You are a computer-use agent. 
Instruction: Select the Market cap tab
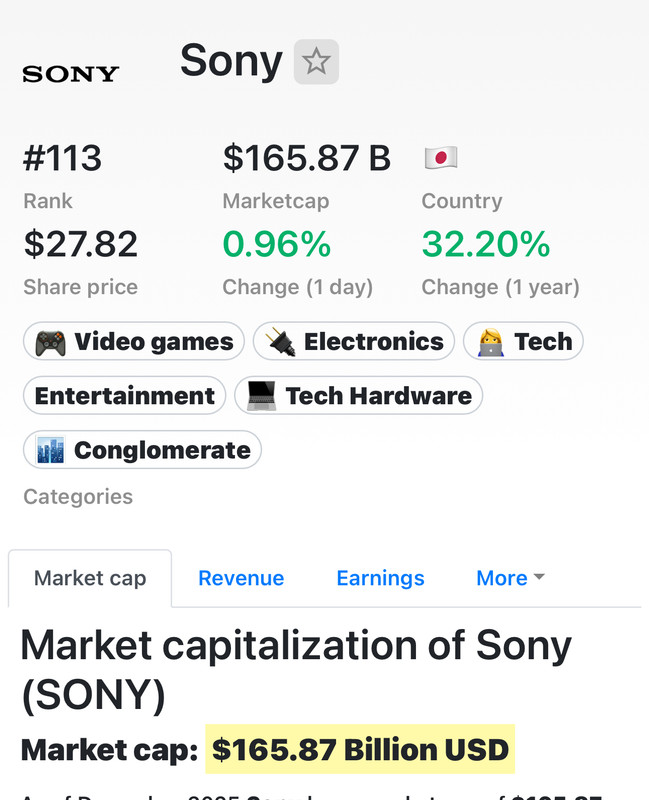point(90,578)
